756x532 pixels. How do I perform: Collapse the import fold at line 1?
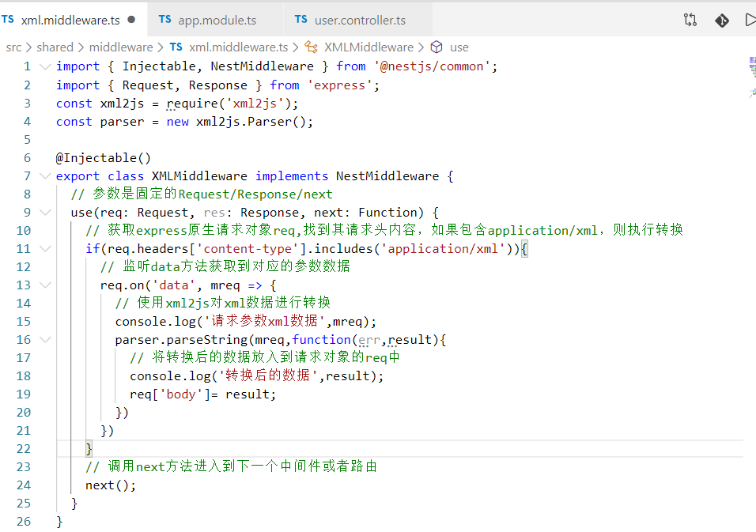(x=45, y=66)
